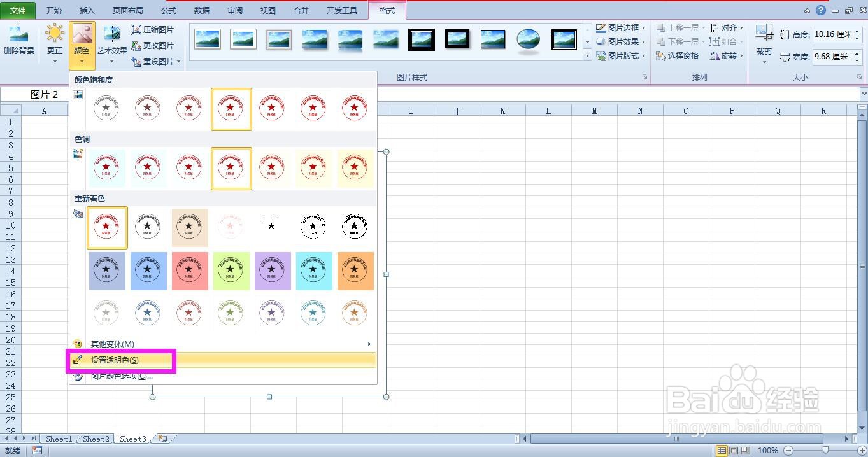Click the Excel Help question mark icon
Viewport: 868px width, 457px height.
(820, 11)
